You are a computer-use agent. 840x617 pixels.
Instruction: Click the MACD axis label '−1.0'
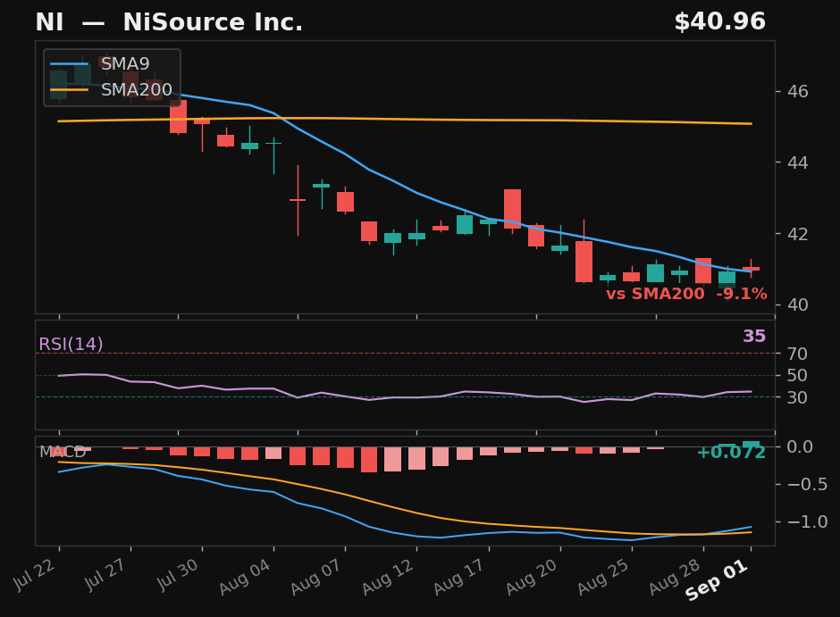tap(807, 521)
